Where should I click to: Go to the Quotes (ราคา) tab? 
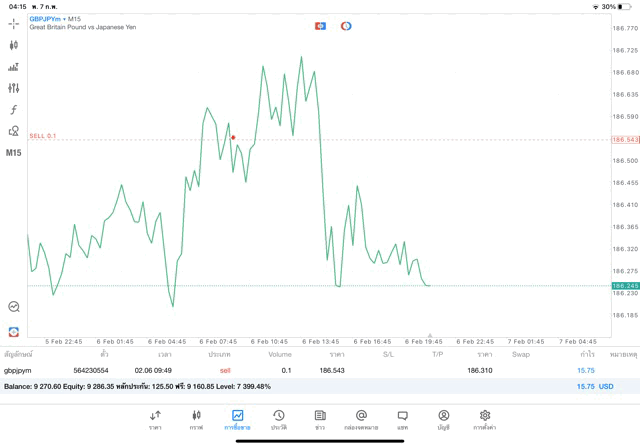[155, 419]
